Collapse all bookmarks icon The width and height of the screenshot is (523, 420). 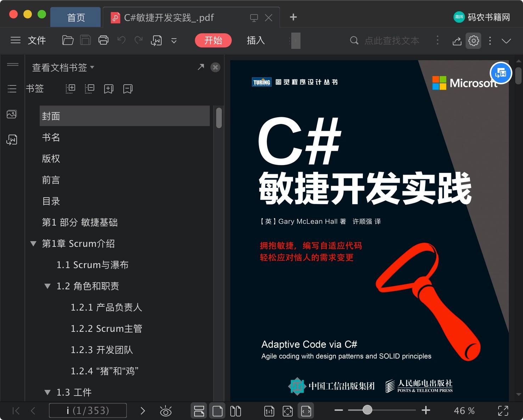pos(90,89)
